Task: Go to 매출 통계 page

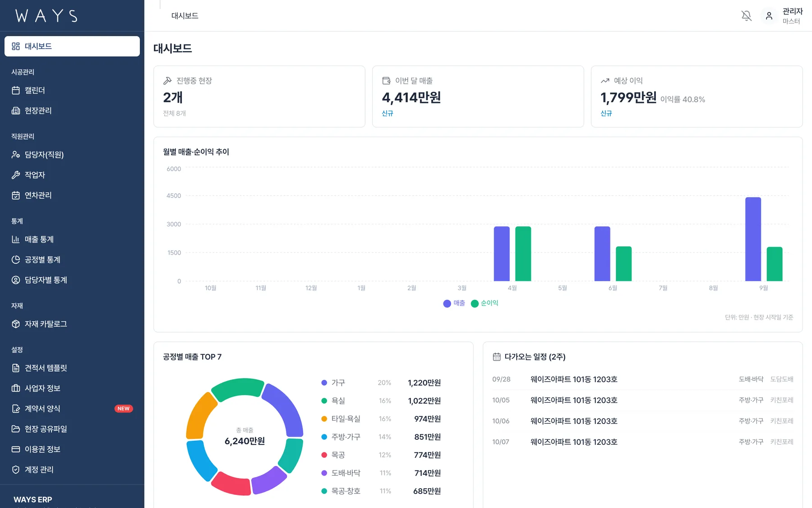Action: pos(72,239)
